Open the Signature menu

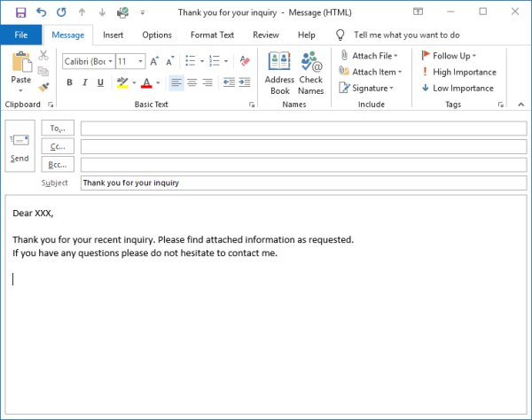click(x=366, y=88)
